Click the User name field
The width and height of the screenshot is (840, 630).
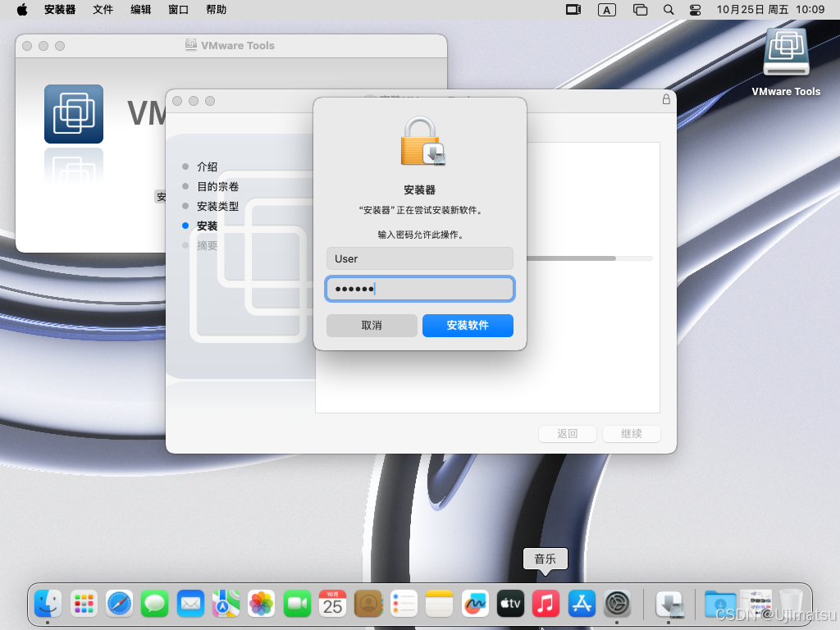420,258
